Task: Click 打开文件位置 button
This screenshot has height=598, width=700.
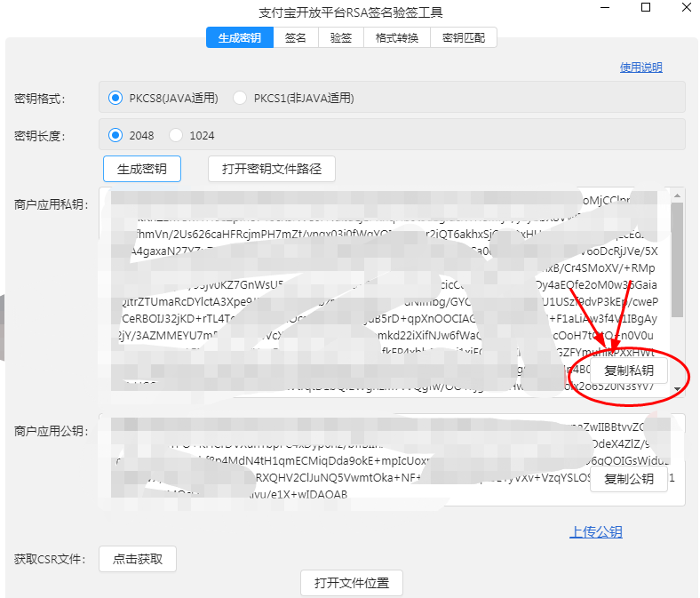Action: [352, 583]
